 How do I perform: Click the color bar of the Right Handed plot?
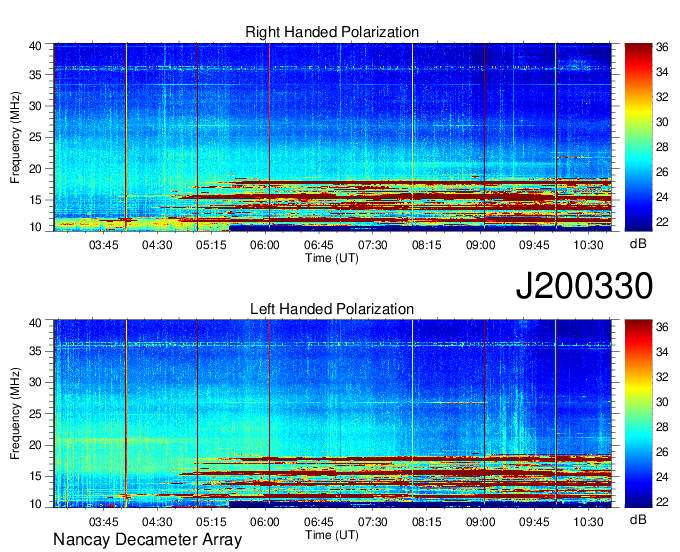coord(638,137)
